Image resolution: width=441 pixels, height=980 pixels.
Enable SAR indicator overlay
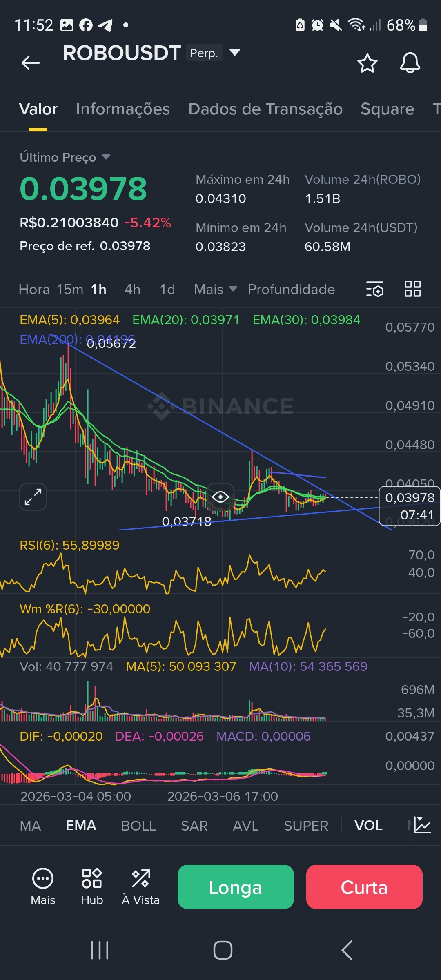194,826
